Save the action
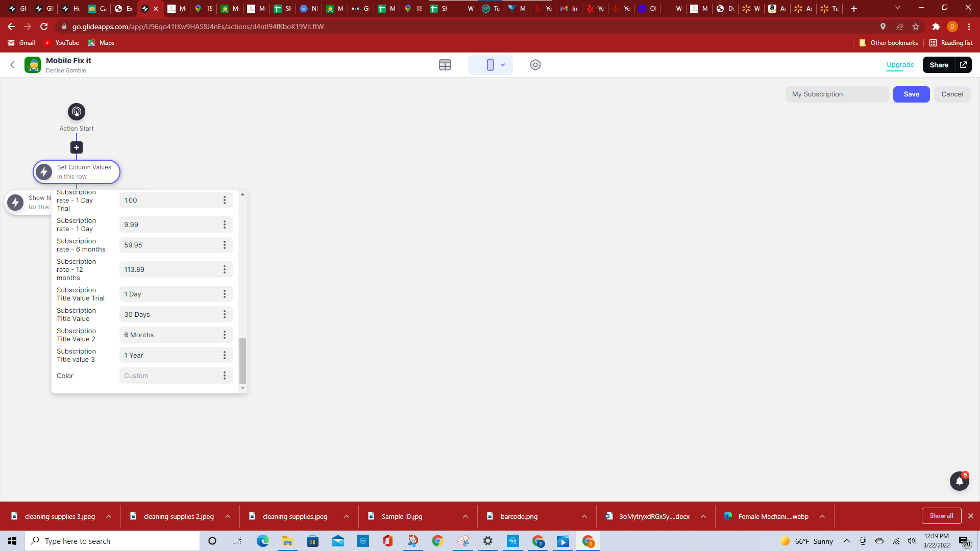980x551 pixels. [911, 94]
